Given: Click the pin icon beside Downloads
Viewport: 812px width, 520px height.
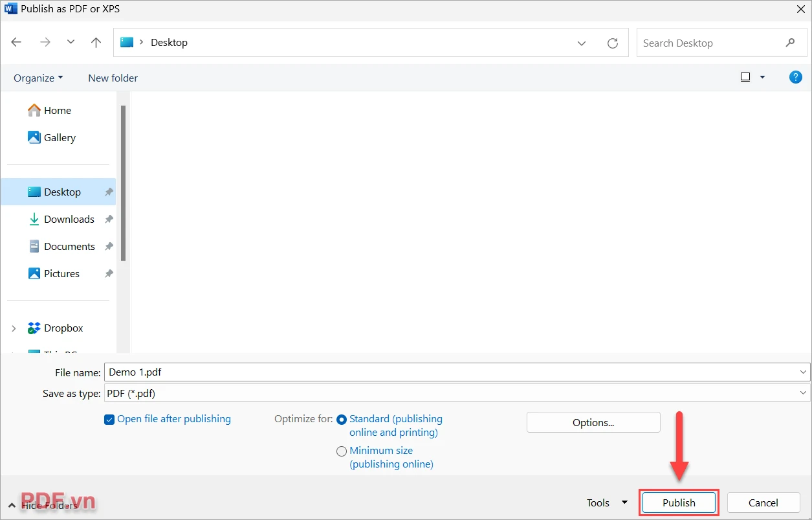Looking at the screenshot, I should pos(109,220).
